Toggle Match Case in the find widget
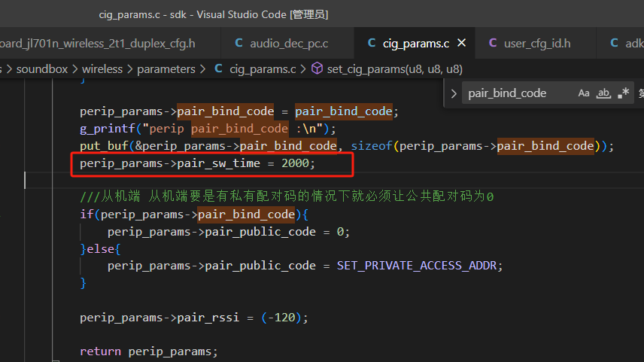Image resolution: width=644 pixels, height=362 pixels. click(x=584, y=93)
